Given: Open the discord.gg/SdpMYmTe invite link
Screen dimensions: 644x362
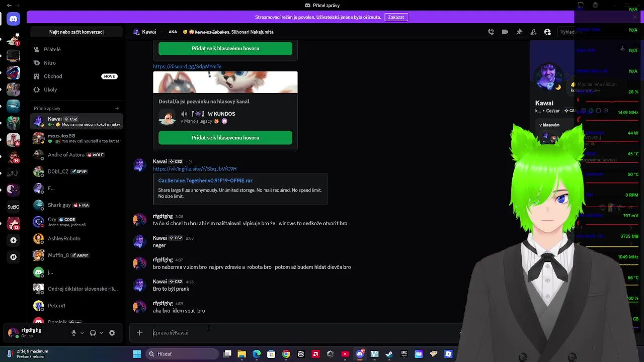Looking at the screenshot, I should click(187, 66).
